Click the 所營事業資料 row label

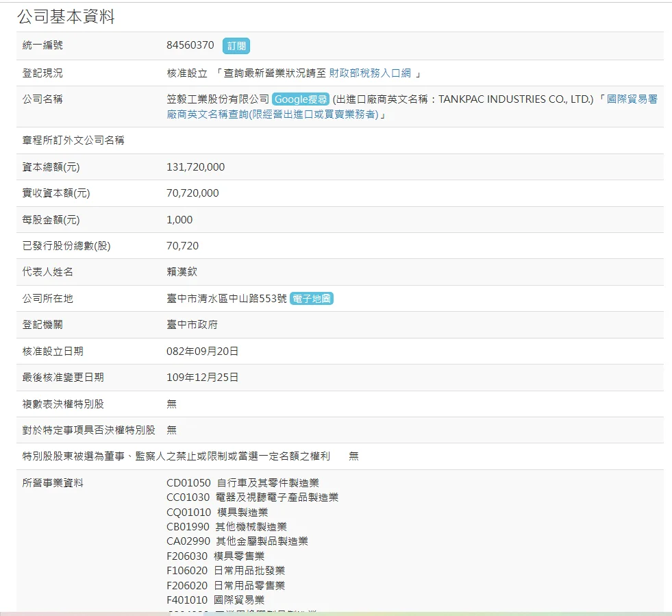pos(53,483)
